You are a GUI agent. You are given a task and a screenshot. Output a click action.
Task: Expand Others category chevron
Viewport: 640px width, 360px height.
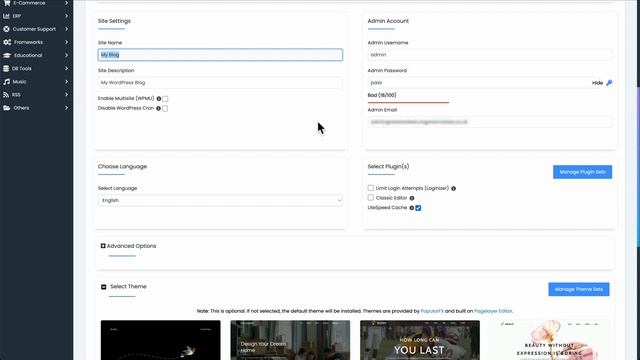pyautogui.click(x=66, y=108)
